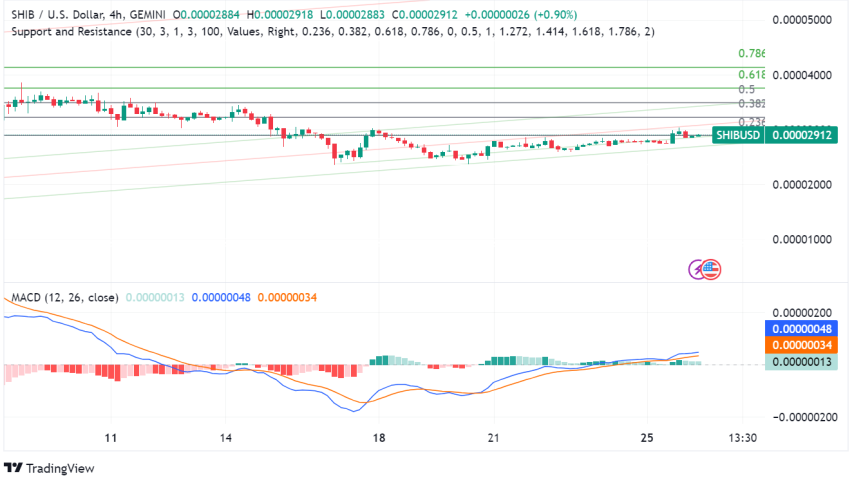Select date label 25 on time axis
Viewport: 852px width, 485px height.
coord(647,438)
